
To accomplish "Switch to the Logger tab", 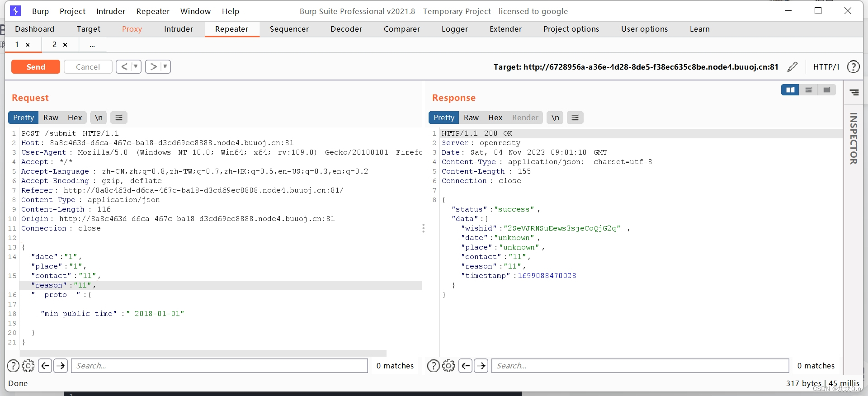I will [x=455, y=29].
